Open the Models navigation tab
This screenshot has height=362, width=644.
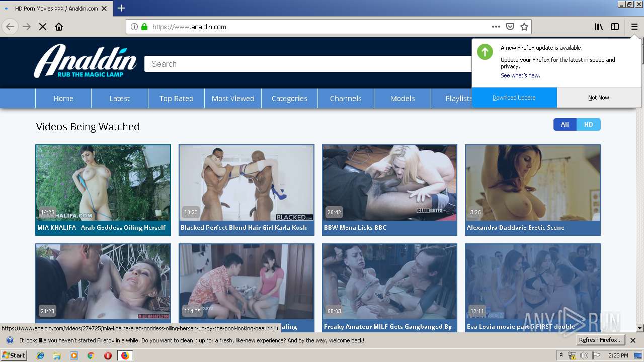(403, 99)
